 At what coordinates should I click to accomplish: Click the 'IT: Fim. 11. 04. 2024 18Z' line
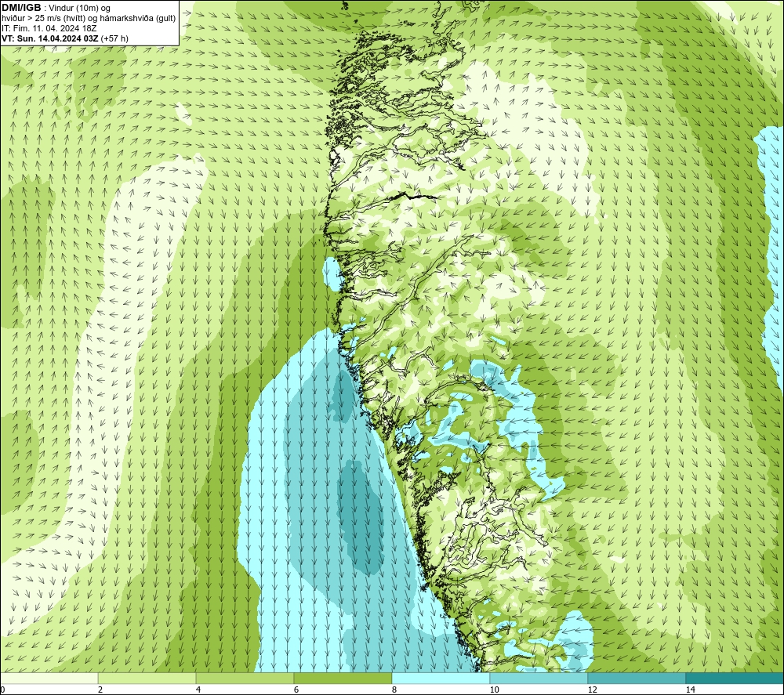click(x=49, y=28)
